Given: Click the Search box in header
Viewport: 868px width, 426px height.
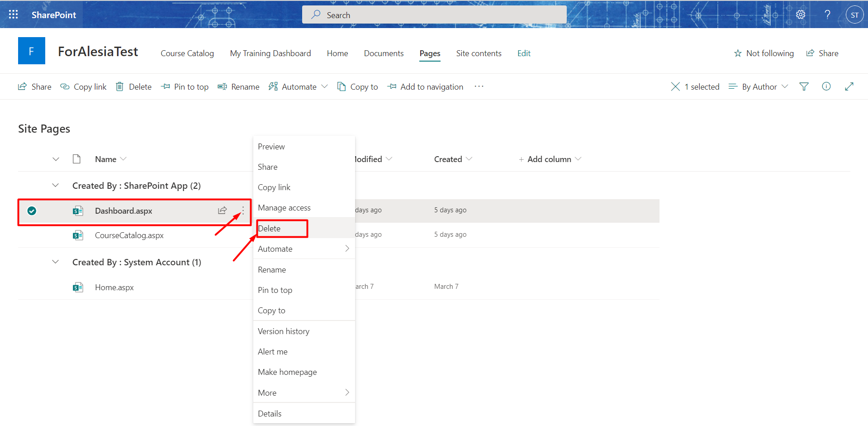Looking at the screenshot, I should click(x=434, y=14).
